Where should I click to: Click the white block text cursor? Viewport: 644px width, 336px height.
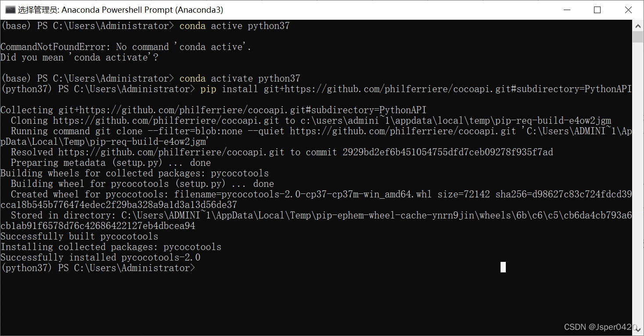pos(503,267)
